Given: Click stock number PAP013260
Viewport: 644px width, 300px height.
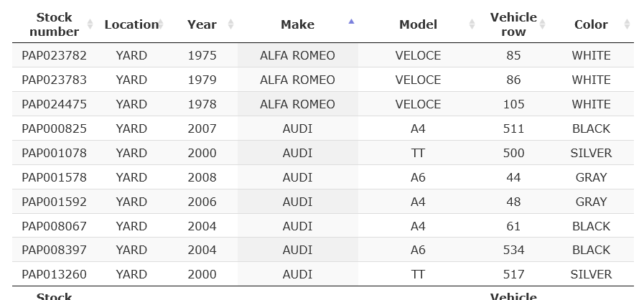Looking at the screenshot, I should (x=54, y=274).
